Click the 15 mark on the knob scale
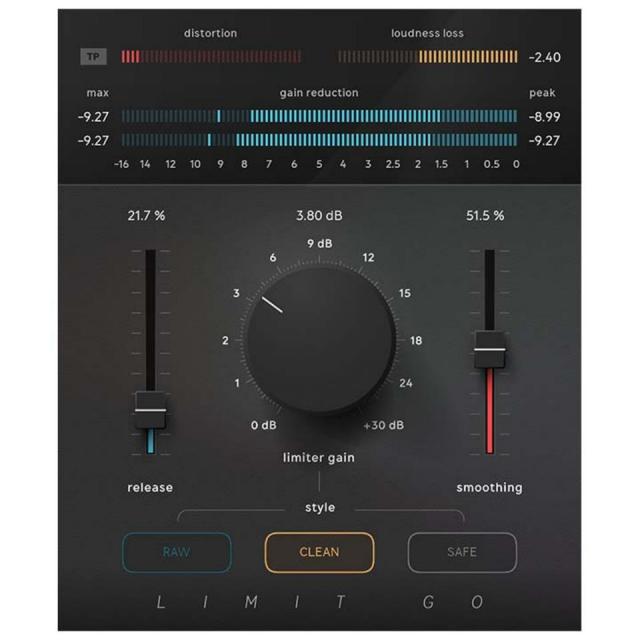This screenshot has height=640, width=640. point(404,293)
